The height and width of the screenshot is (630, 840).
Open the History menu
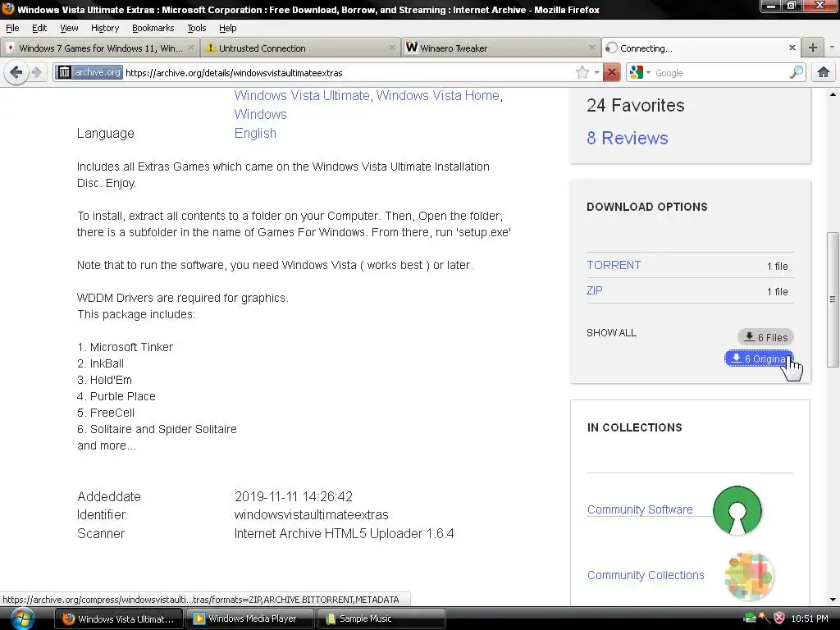coord(104,28)
